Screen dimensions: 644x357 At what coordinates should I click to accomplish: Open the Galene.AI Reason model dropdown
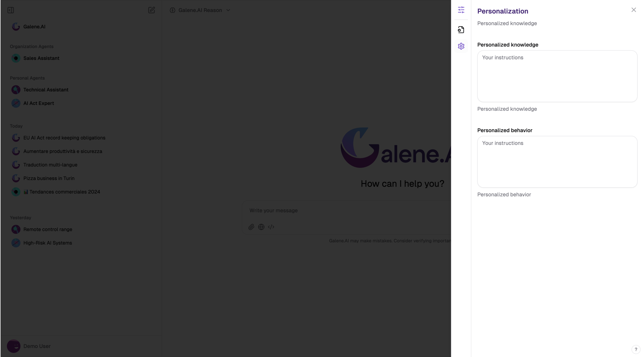click(x=200, y=10)
